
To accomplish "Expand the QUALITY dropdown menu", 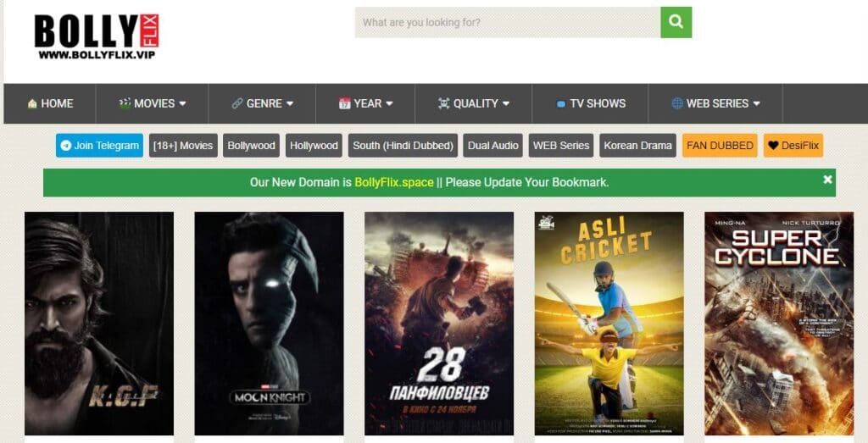I will pos(474,103).
